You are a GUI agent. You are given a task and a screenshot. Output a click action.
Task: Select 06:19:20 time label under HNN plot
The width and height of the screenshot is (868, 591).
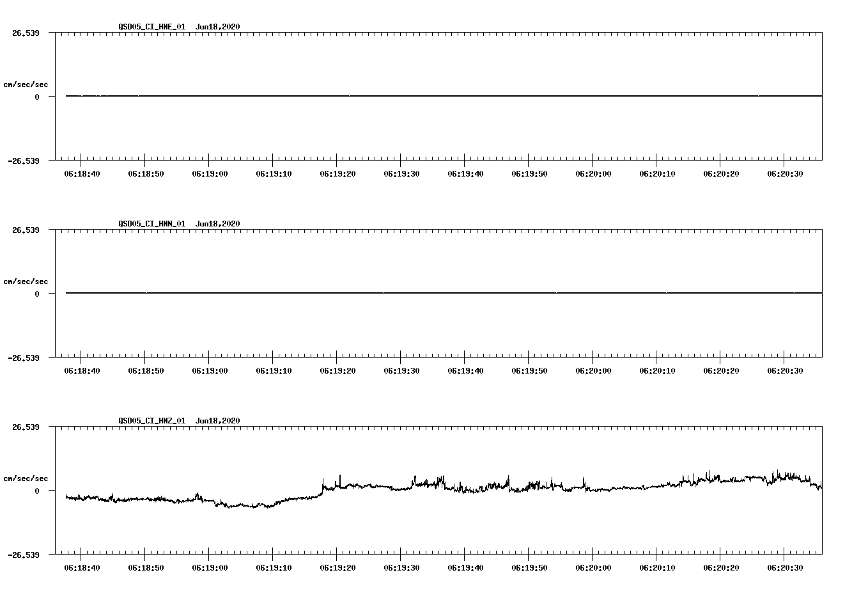tap(337, 371)
